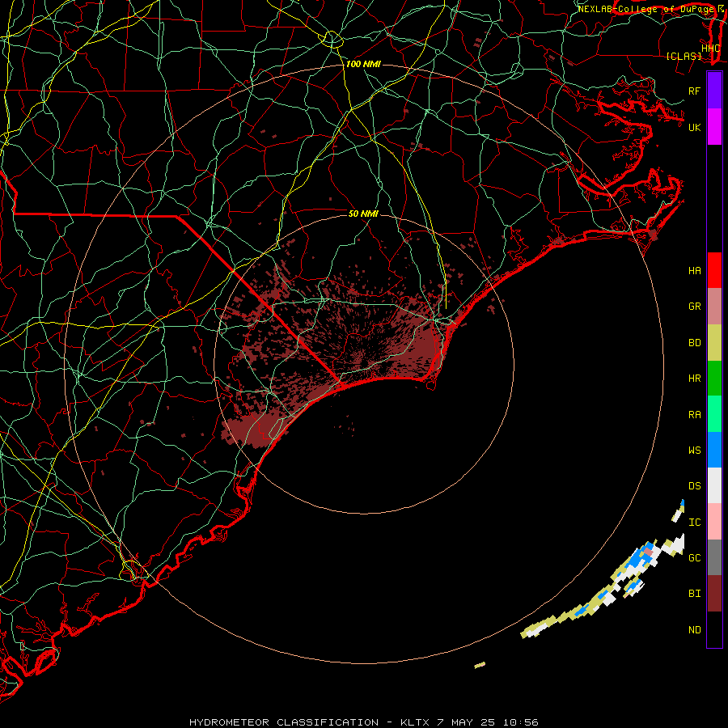This screenshot has width=728, height=728.
Task: Click the RF legend label
Action: click(694, 91)
